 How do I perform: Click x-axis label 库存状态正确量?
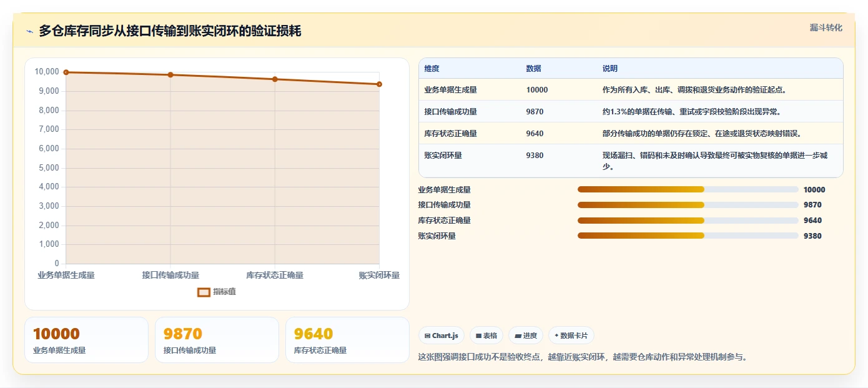point(275,276)
